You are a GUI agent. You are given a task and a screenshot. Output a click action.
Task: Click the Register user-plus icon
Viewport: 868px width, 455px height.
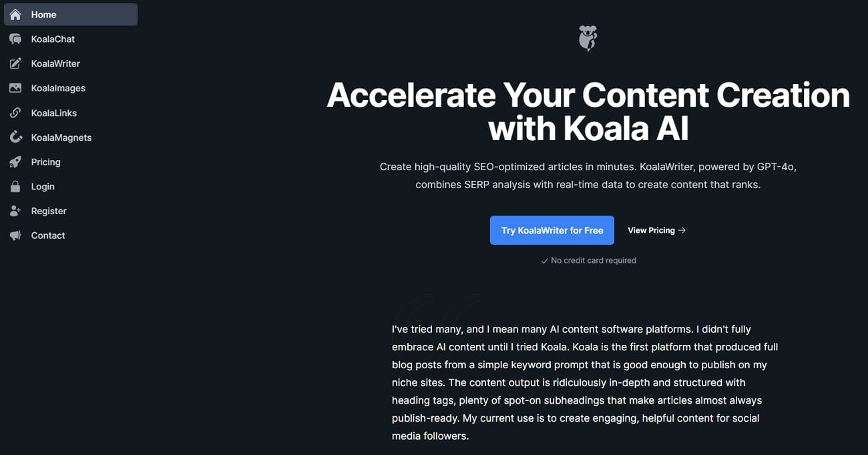15,211
